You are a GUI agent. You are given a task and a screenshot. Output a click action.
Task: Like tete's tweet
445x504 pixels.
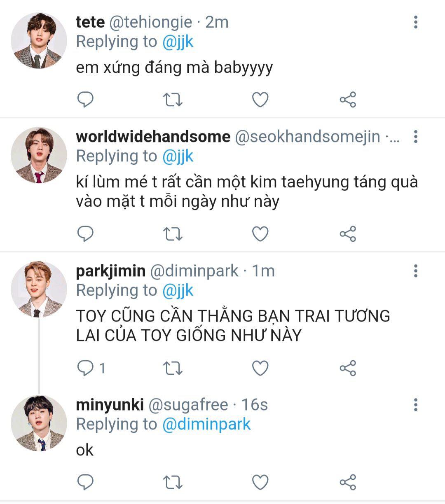click(260, 100)
